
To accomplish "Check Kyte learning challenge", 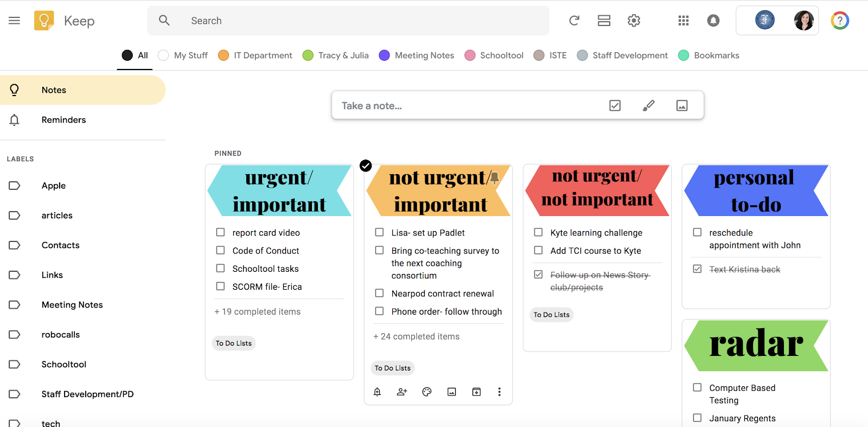I will tap(538, 232).
